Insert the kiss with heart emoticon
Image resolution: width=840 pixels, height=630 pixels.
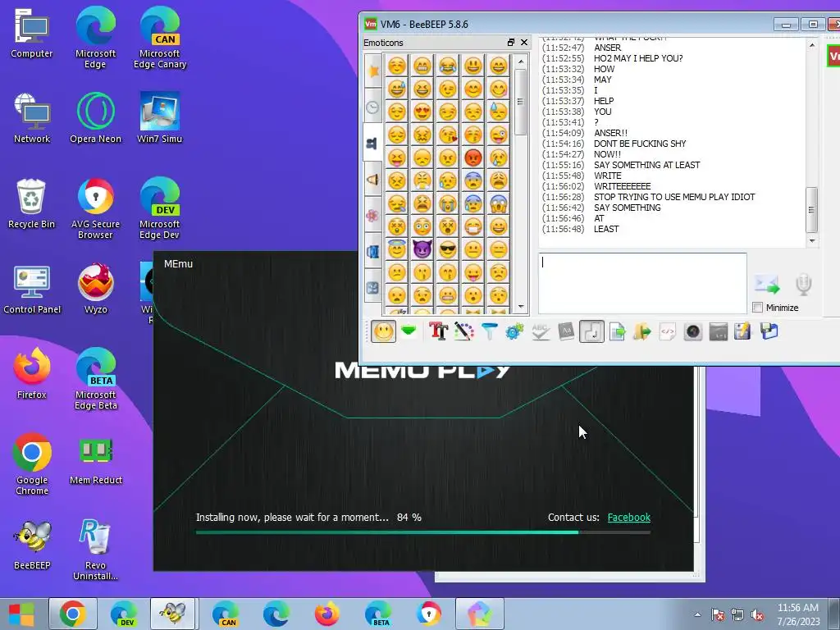click(448, 135)
